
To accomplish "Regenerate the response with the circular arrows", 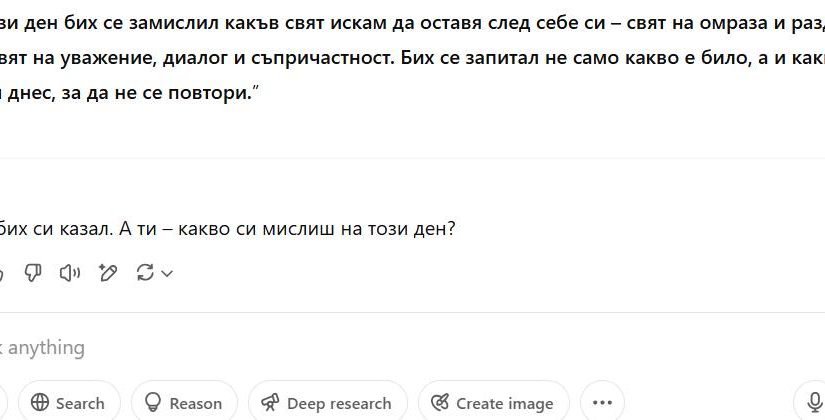I will coord(145,273).
